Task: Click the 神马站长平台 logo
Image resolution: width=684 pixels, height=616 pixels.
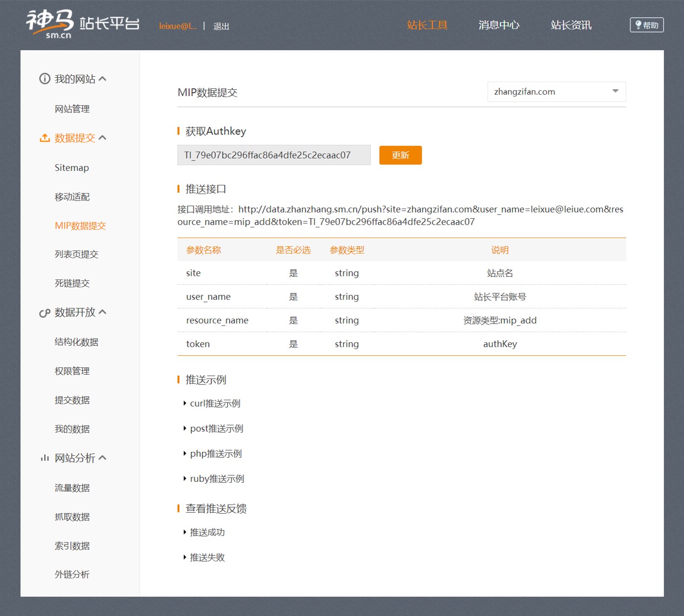Action: pos(83,24)
